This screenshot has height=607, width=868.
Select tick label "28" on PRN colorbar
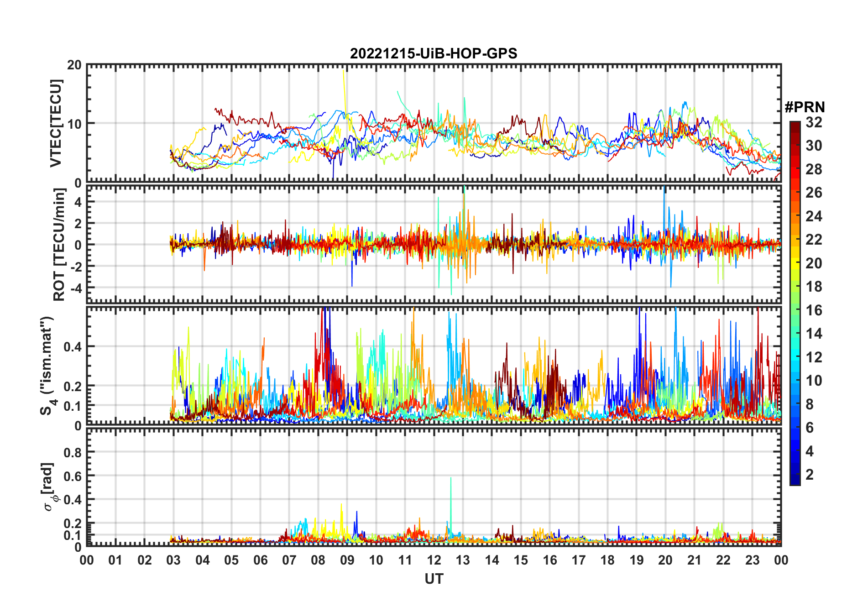click(814, 169)
